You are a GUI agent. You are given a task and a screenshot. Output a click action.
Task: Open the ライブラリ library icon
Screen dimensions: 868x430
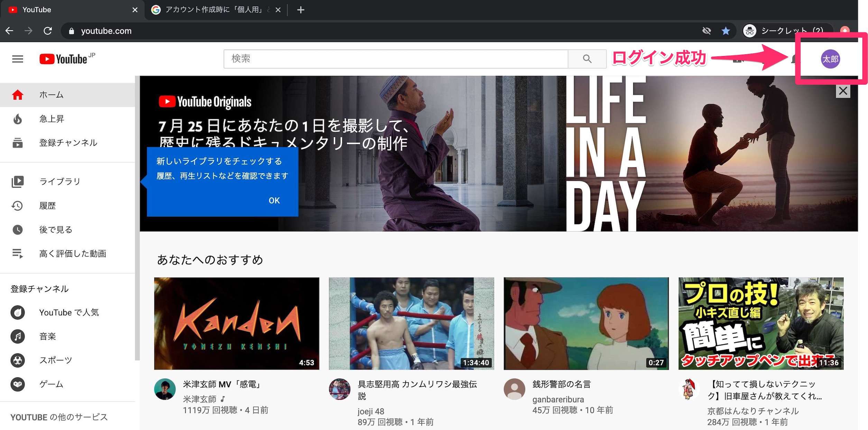[x=18, y=181]
